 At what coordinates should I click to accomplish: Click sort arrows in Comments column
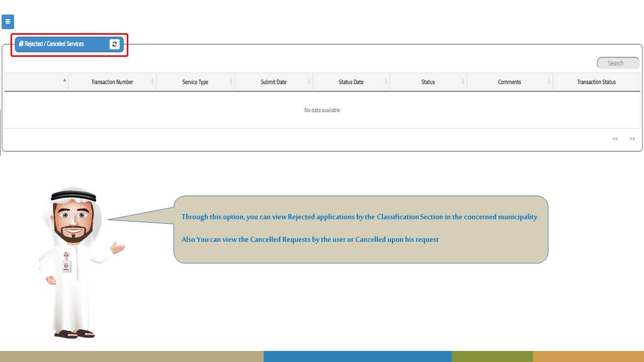549,82
